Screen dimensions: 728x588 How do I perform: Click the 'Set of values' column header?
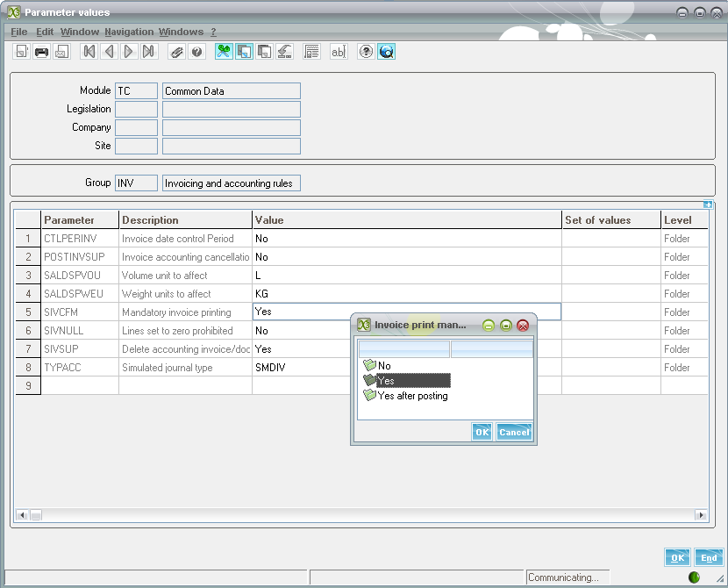pos(611,219)
